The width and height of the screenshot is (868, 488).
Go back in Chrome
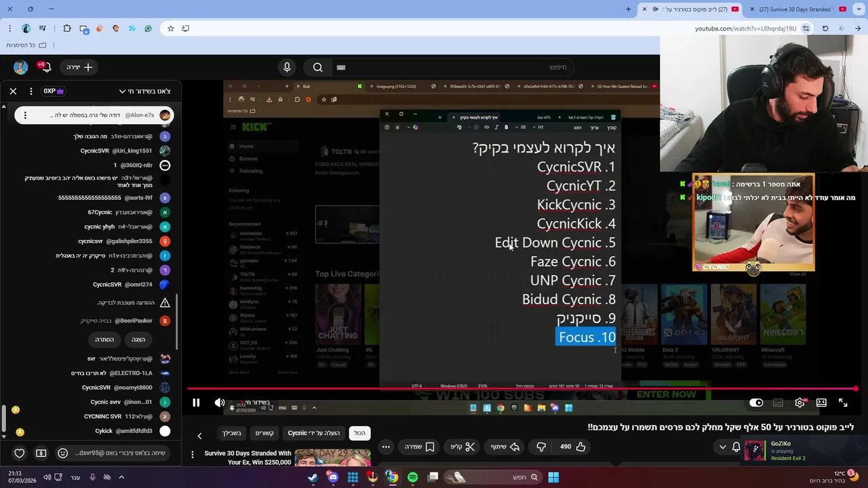pos(858,28)
